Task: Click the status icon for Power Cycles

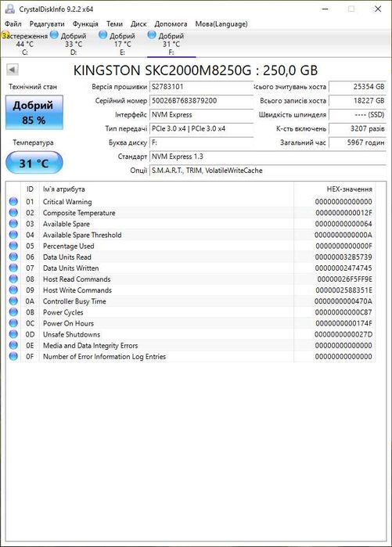Action: (x=13, y=312)
